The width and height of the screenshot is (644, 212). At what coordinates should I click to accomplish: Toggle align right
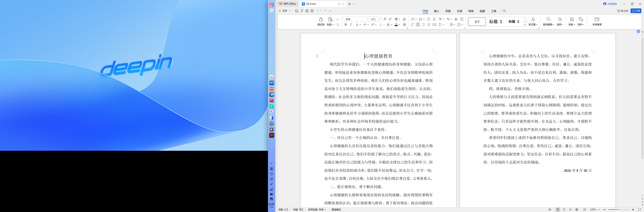(x=423, y=25)
